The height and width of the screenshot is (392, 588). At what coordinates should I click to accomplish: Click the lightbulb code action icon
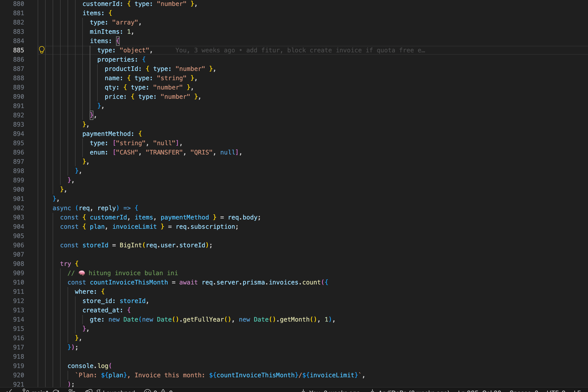(42, 50)
